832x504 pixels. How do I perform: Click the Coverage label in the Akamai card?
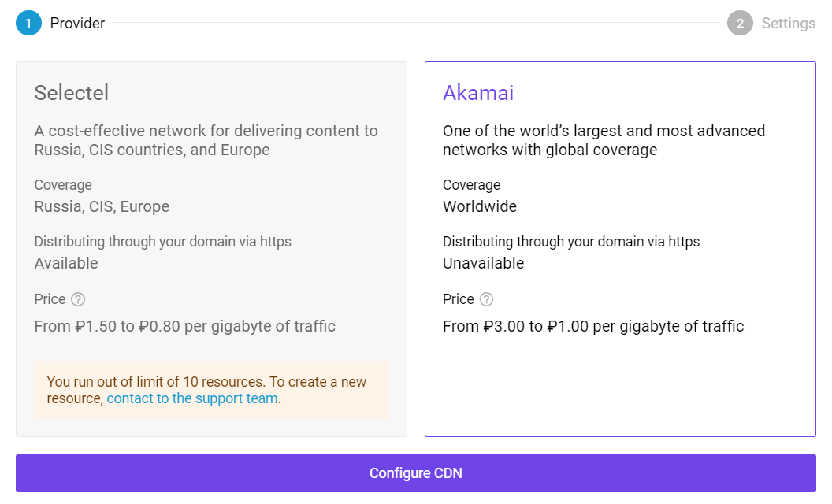(472, 184)
